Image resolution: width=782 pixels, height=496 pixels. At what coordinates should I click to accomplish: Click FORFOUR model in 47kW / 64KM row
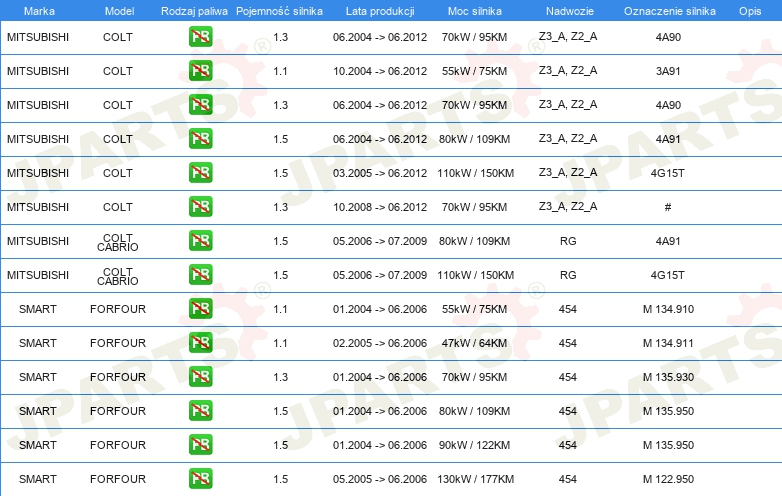coord(118,343)
